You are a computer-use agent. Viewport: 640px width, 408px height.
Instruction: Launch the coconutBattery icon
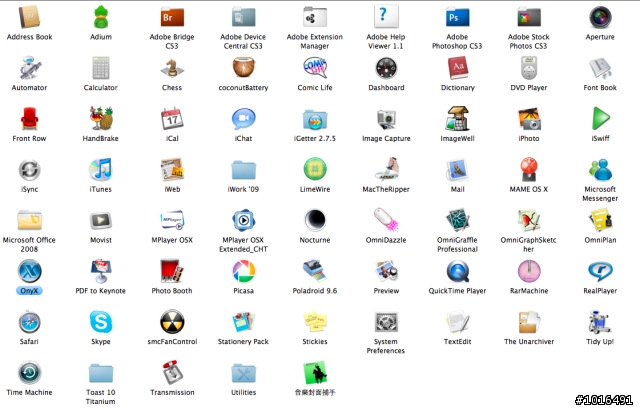pos(243,68)
